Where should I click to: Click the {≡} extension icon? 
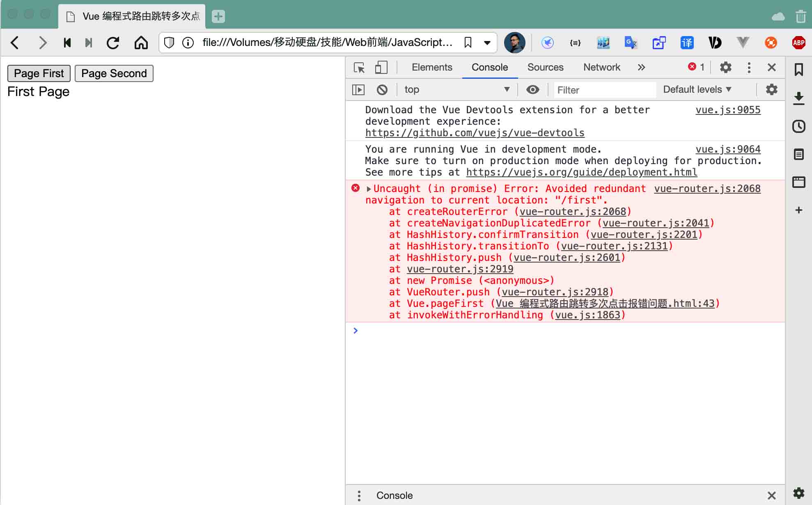pos(575,43)
